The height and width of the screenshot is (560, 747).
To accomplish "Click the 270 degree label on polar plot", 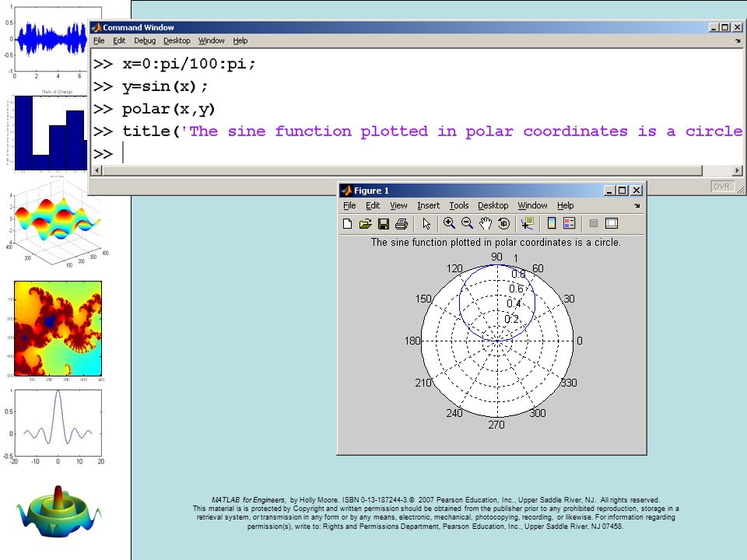I will 496,425.
